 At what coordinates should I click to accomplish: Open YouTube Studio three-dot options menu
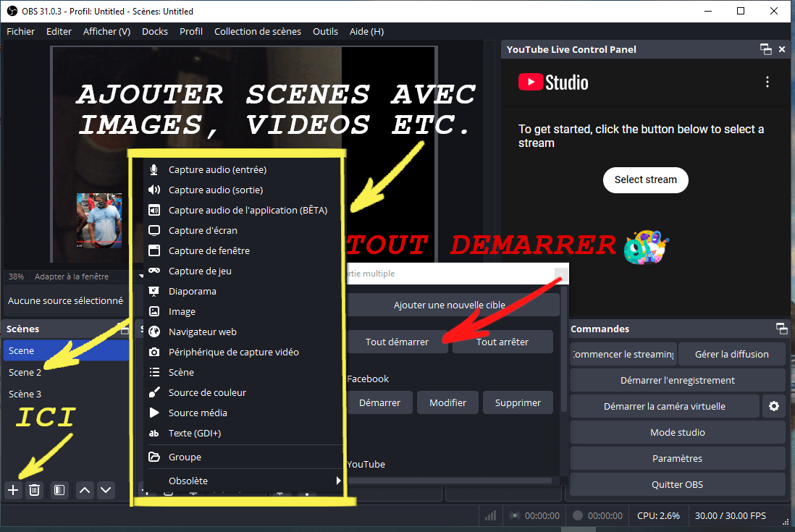pyautogui.click(x=767, y=83)
